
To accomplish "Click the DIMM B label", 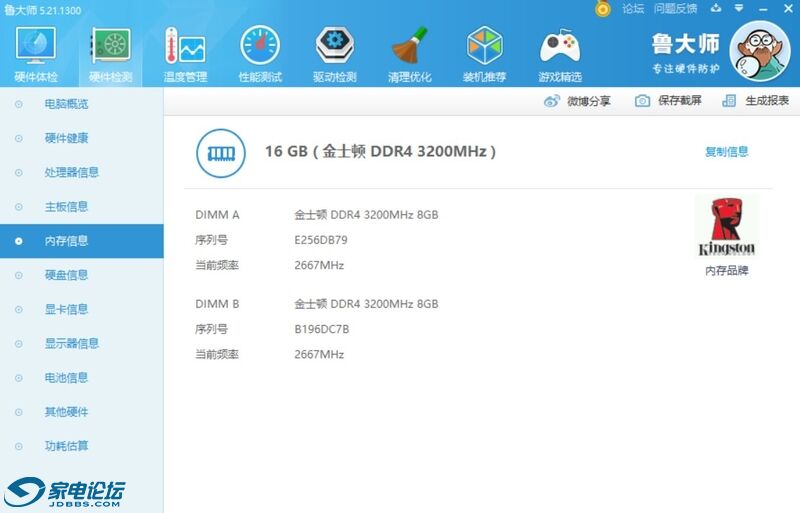I will click(x=217, y=304).
